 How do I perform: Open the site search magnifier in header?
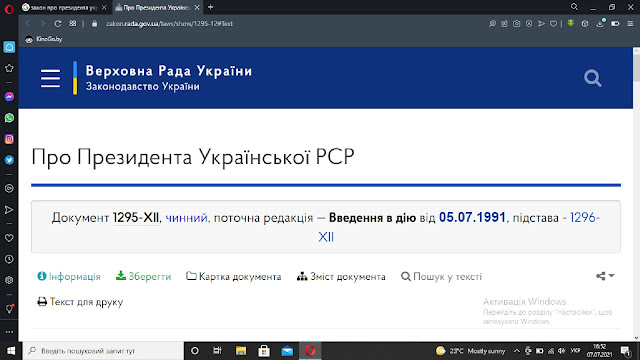592,78
